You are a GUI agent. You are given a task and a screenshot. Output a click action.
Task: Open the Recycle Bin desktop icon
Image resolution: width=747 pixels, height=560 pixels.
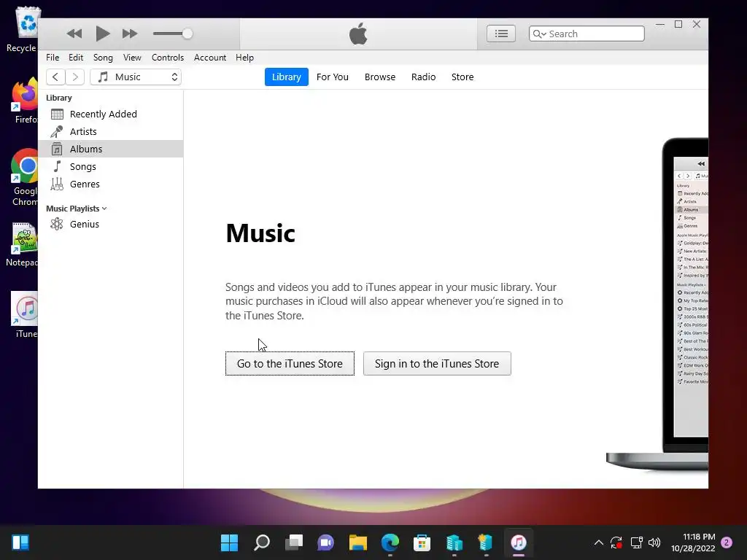[22, 29]
